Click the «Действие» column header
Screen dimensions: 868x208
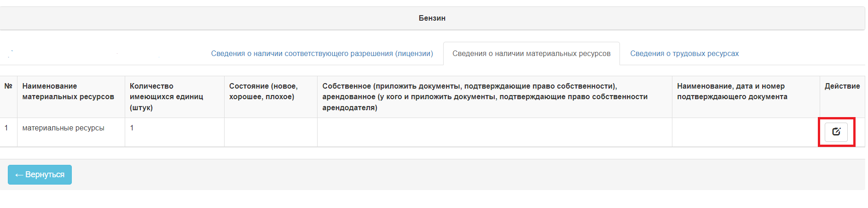click(842, 86)
